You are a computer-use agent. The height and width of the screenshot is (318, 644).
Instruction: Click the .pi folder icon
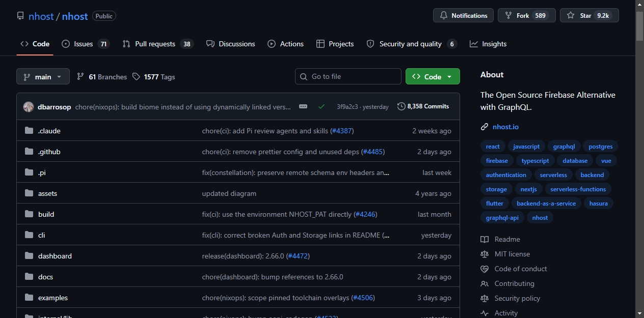29,172
